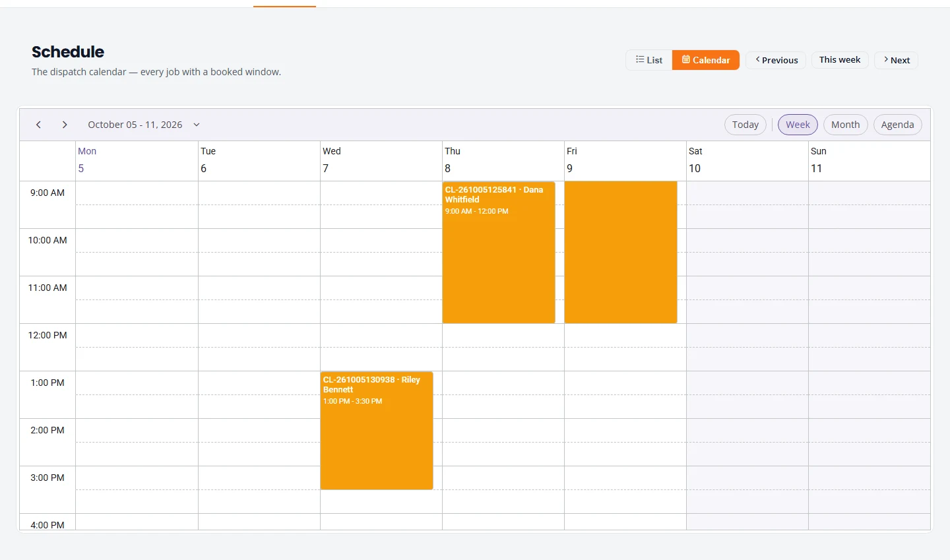This screenshot has width=950, height=560.
Task: Select the Wed 7 day header
Action: click(381, 160)
